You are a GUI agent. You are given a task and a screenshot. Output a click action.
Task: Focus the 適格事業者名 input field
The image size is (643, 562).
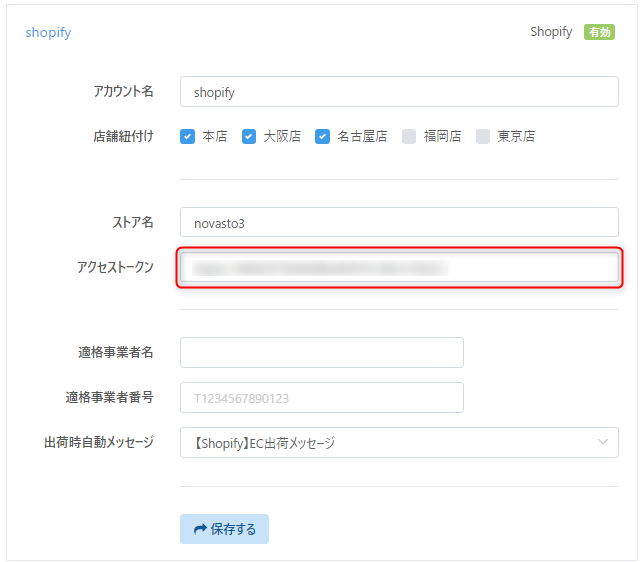pos(322,352)
